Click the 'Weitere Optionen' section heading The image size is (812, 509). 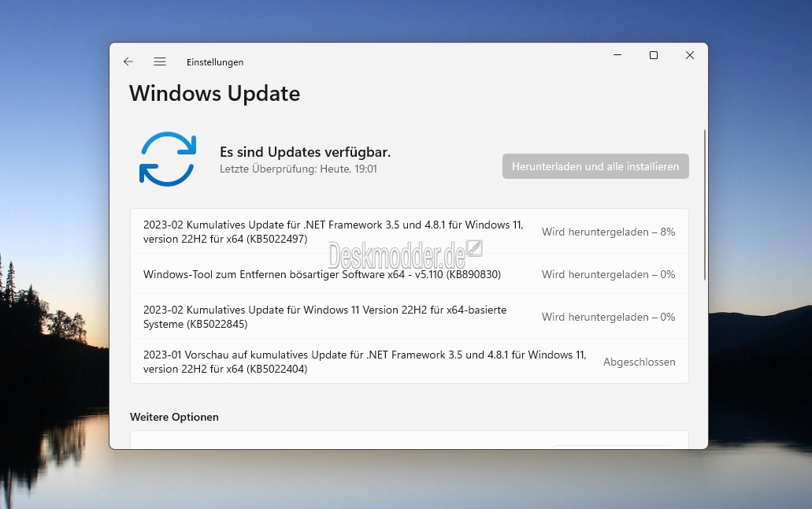click(x=174, y=417)
